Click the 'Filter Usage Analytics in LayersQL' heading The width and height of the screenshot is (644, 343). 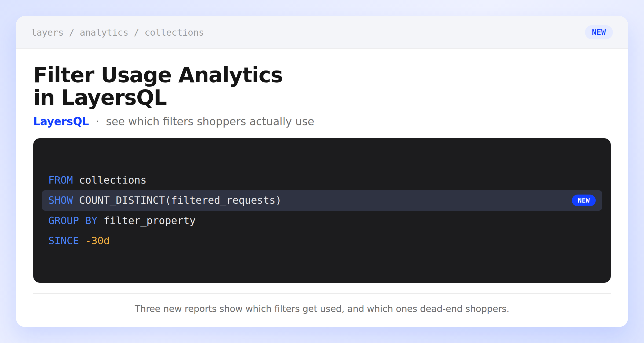158,86
